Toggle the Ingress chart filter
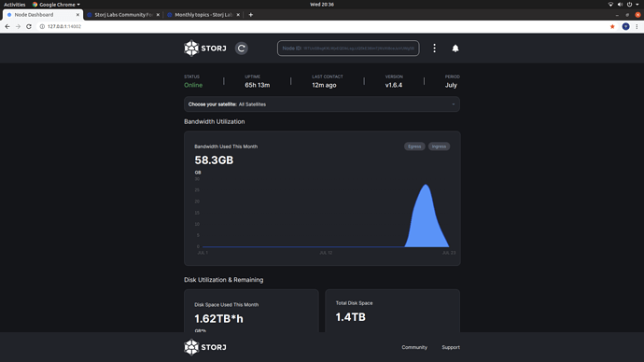Image resolution: width=644 pixels, height=362 pixels. pos(439,146)
